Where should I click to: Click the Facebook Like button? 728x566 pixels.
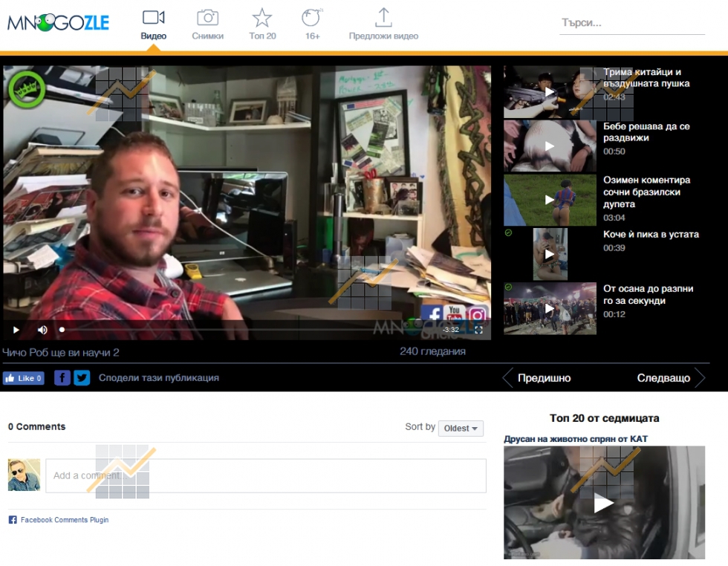pos(23,378)
